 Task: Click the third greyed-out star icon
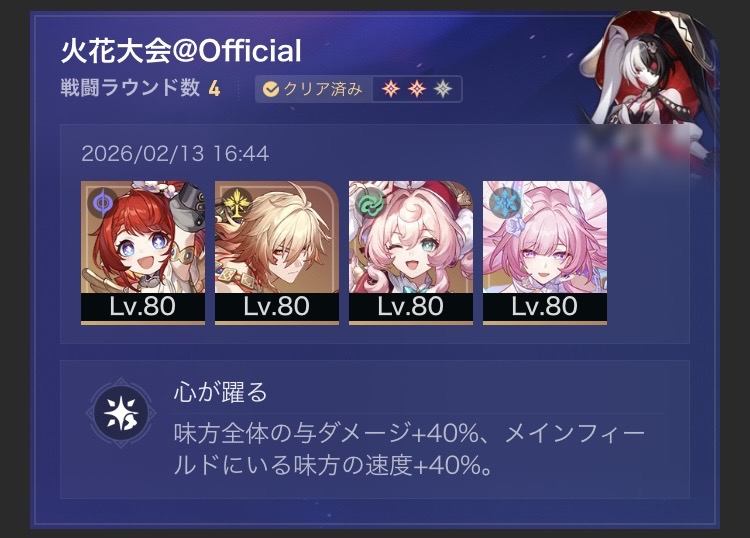[443, 89]
